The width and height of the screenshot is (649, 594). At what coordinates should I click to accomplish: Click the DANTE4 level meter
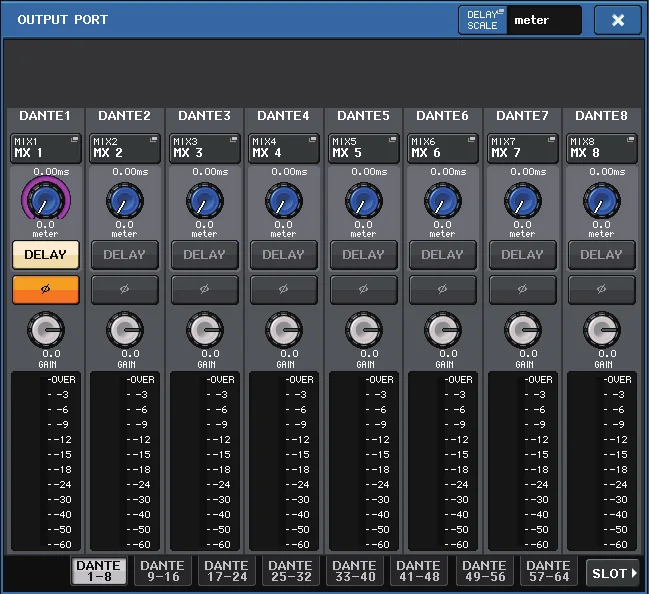[284, 461]
